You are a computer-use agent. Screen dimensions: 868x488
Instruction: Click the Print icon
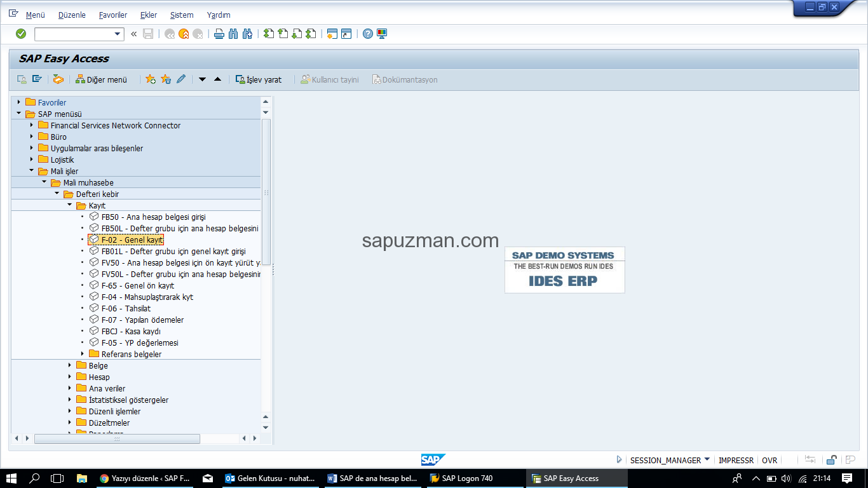[219, 34]
